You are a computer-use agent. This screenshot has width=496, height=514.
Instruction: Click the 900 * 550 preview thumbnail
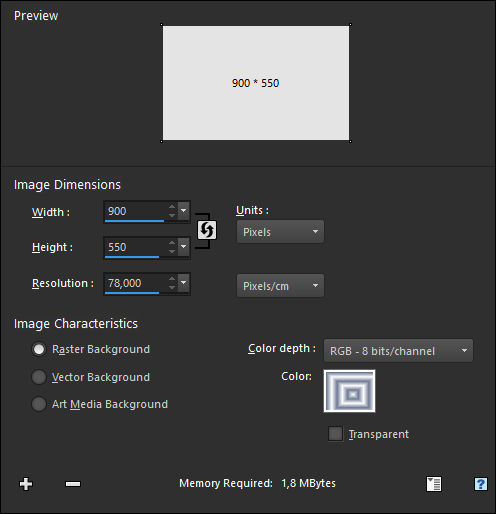coord(256,83)
